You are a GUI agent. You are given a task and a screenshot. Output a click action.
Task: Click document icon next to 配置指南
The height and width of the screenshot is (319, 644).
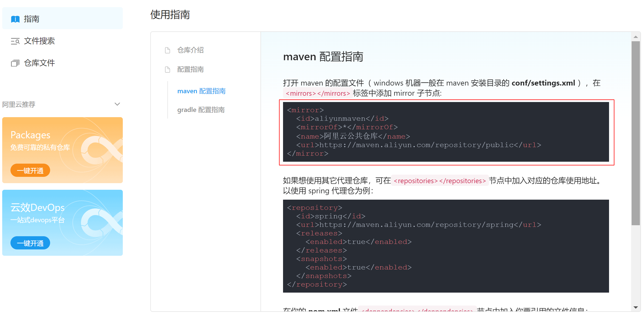pyautogui.click(x=167, y=70)
